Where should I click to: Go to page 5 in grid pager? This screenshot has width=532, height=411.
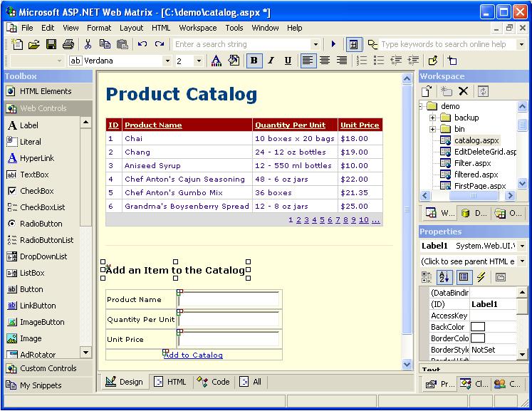pyautogui.click(x=322, y=220)
